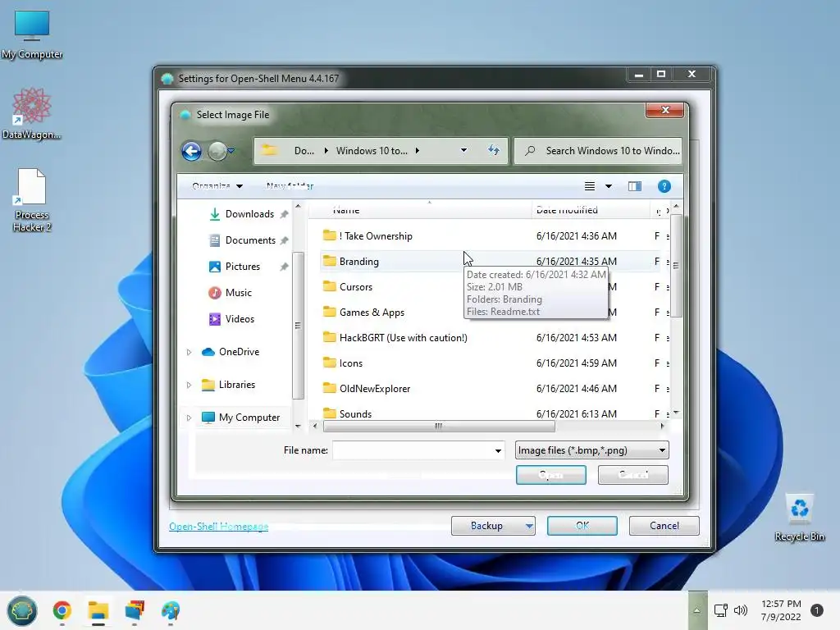Click the Search Windows 10 search box

click(x=598, y=151)
